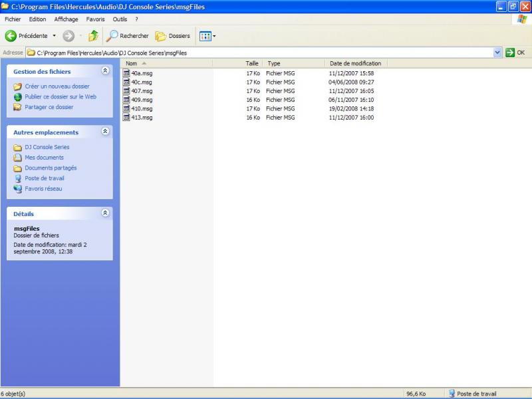The height and width of the screenshot is (399, 532).
Task: Toggle the Dossiers folder pane
Action: (173, 36)
